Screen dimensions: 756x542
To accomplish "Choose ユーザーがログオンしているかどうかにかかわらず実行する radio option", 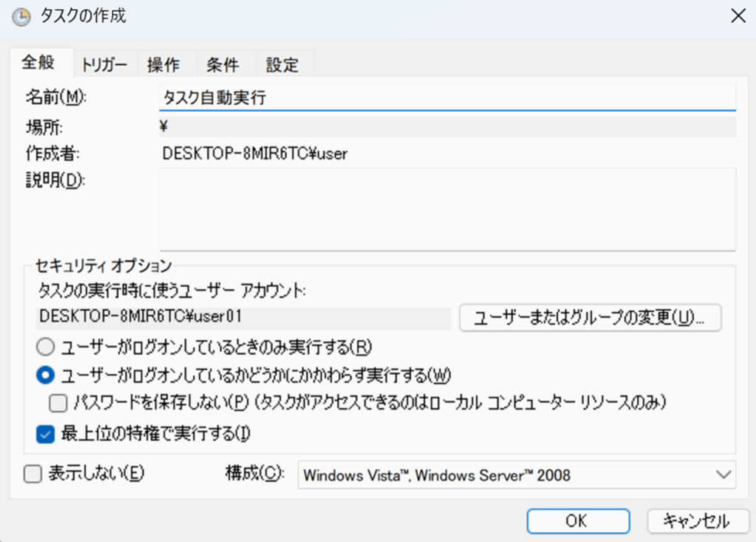I will (x=46, y=375).
